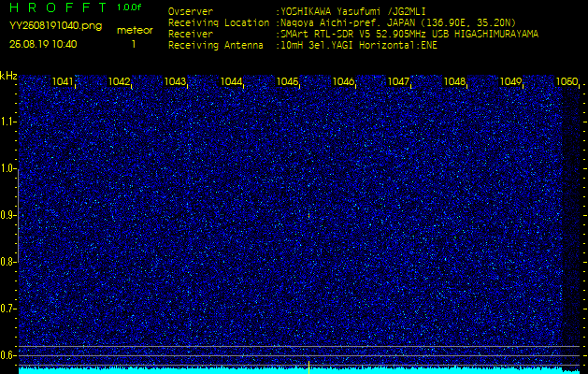
Task: Click time marker 1046
Action: click(x=343, y=81)
